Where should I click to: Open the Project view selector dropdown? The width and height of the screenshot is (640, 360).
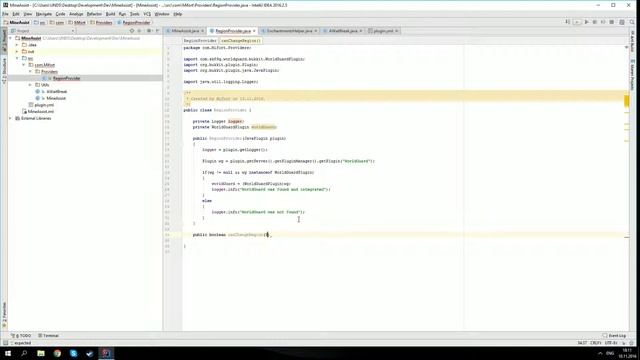point(43,31)
